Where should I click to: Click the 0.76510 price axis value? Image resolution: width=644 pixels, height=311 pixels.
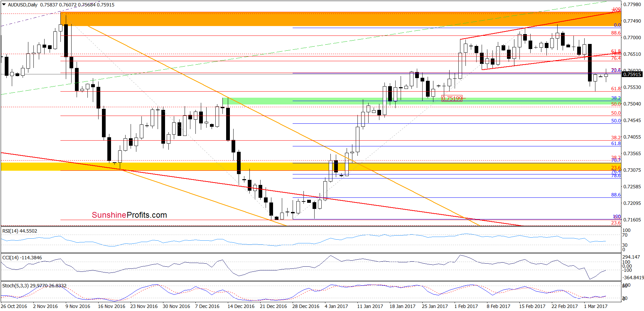point(632,54)
